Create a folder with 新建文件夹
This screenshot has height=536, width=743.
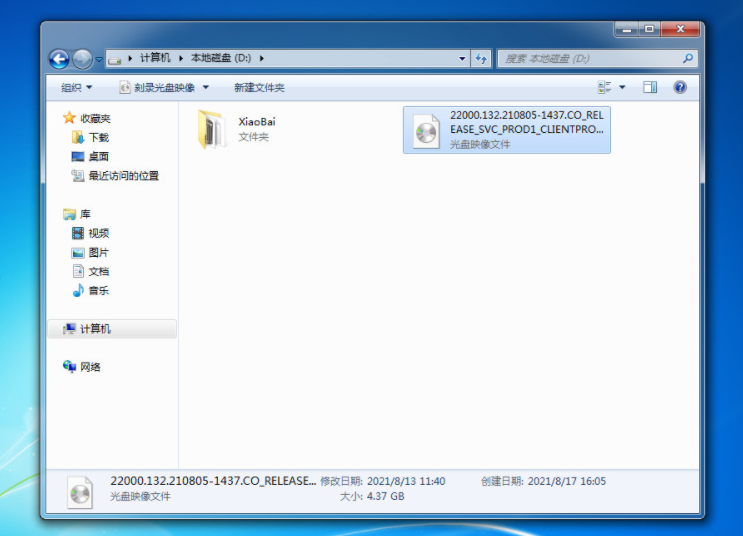click(x=259, y=88)
